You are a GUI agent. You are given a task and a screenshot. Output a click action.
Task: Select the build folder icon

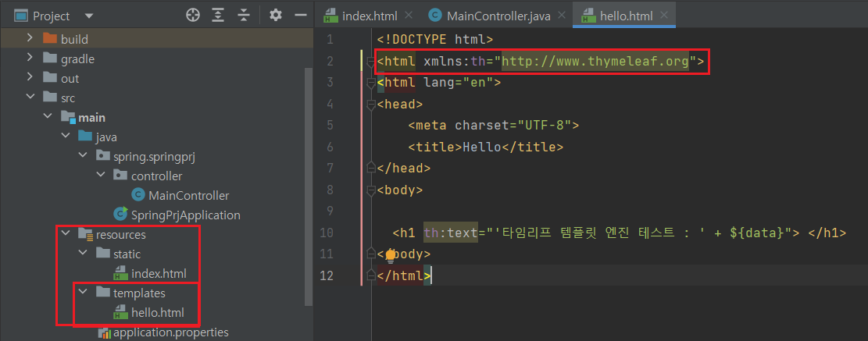tap(50, 39)
